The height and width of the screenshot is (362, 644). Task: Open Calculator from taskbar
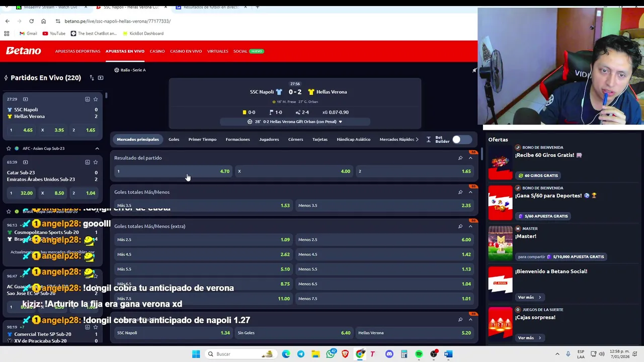tap(404, 354)
